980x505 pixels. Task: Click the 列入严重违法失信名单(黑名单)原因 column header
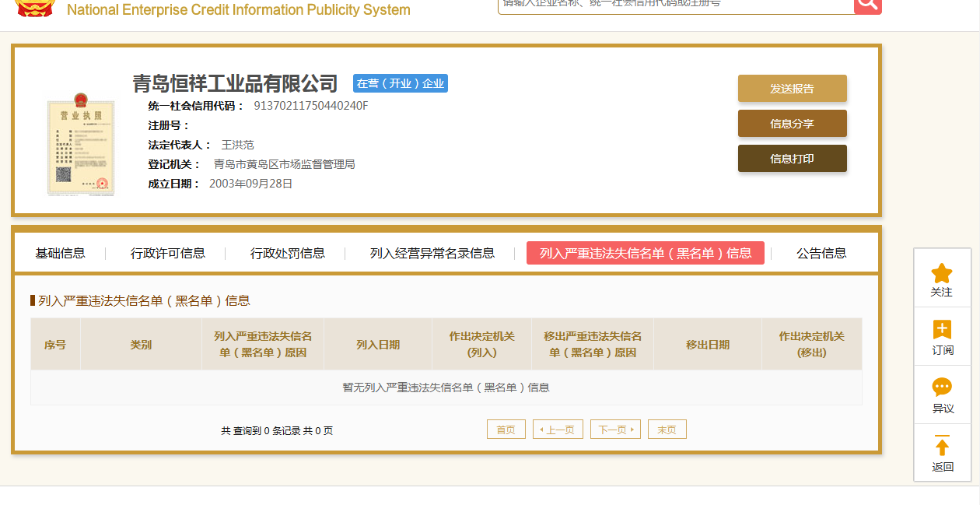pyautogui.click(x=263, y=344)
